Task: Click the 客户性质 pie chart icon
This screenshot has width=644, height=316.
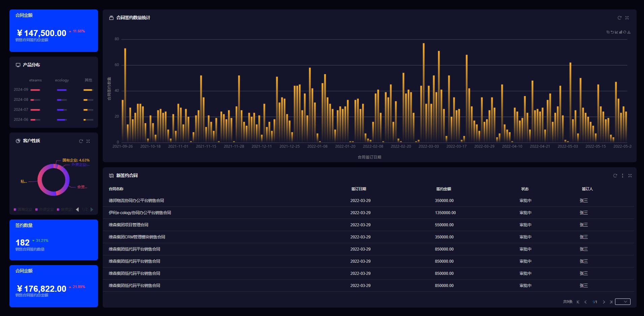Action: click(18, 141)
